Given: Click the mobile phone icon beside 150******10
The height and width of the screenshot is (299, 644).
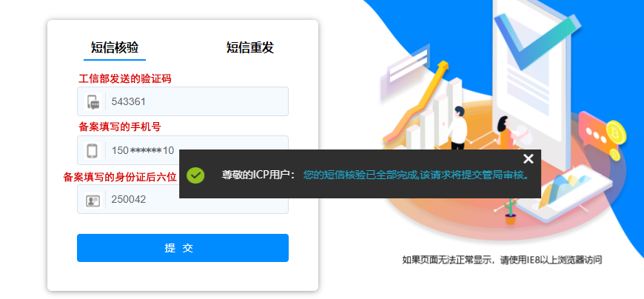Looking at the screenshot, I should 93,151.
